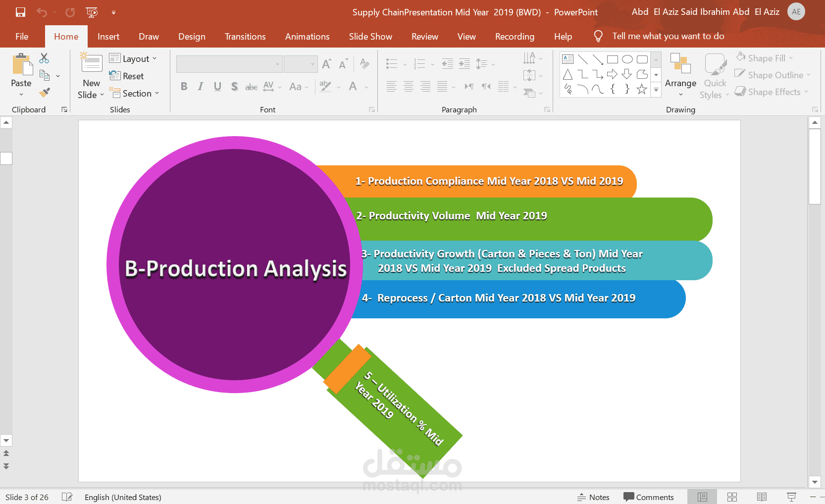The height and width of the screenshot is (504, 825).
Task: Switch to Slide Sorter view
Action: tap(732, 497)
